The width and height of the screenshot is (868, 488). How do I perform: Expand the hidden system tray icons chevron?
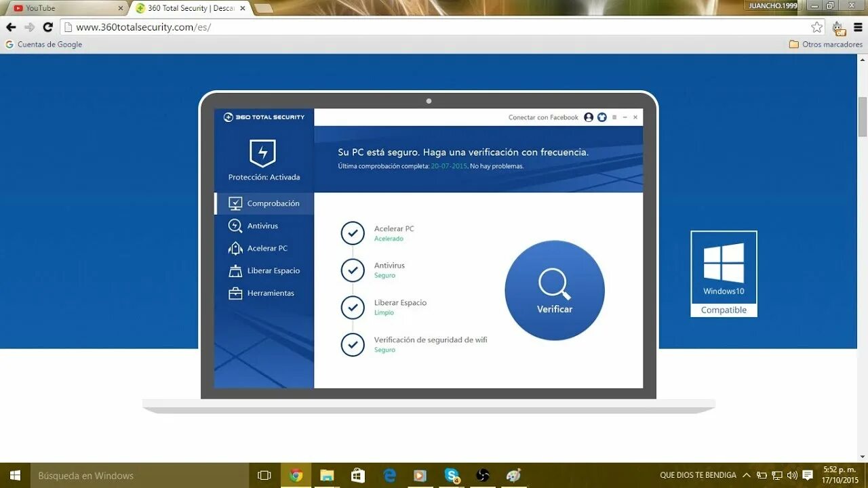[x=747, y=475]
